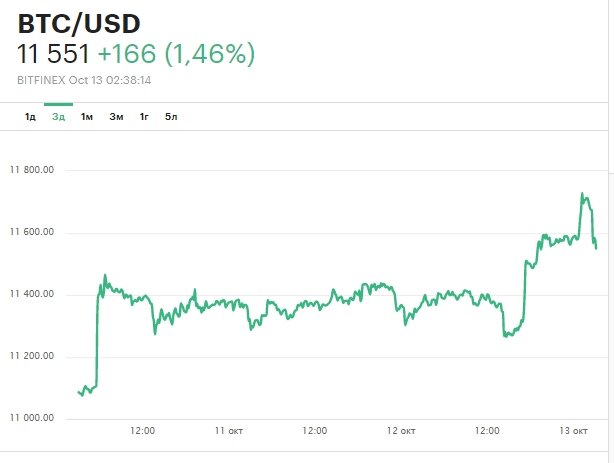Click the highest peak of the price line

click(x=583, y=194)
